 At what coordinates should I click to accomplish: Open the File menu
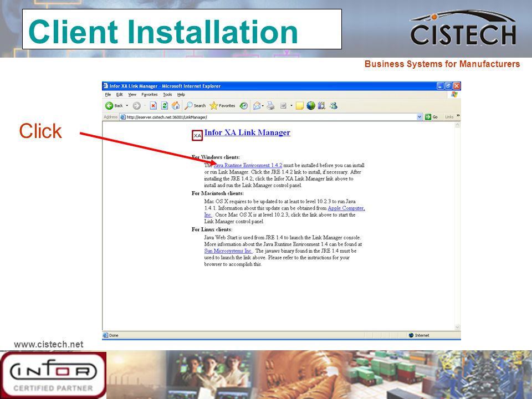(108, 95)
